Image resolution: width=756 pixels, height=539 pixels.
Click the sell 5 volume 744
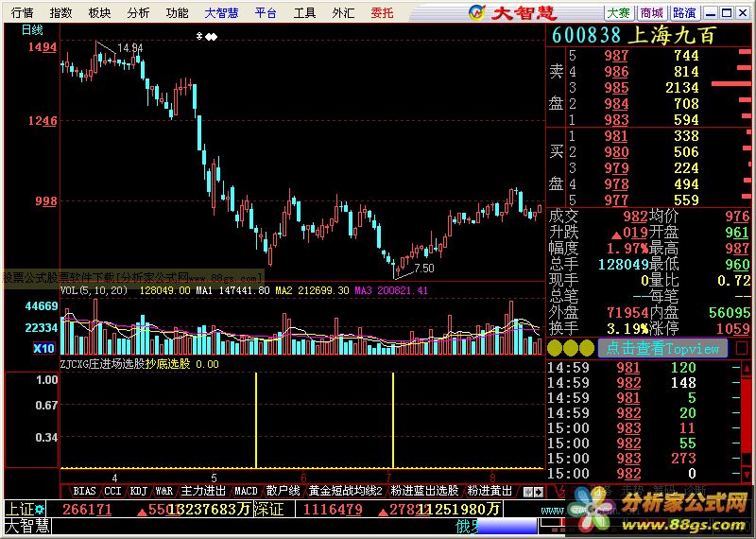click(687, 56)
